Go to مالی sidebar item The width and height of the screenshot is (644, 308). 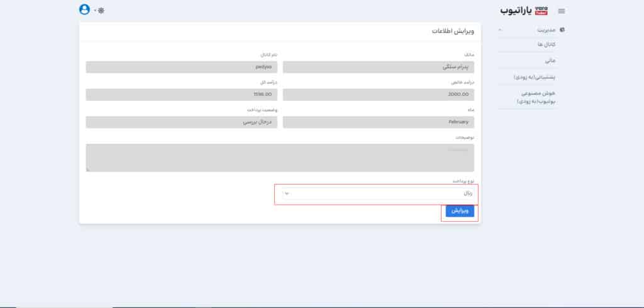pos(550,61)
